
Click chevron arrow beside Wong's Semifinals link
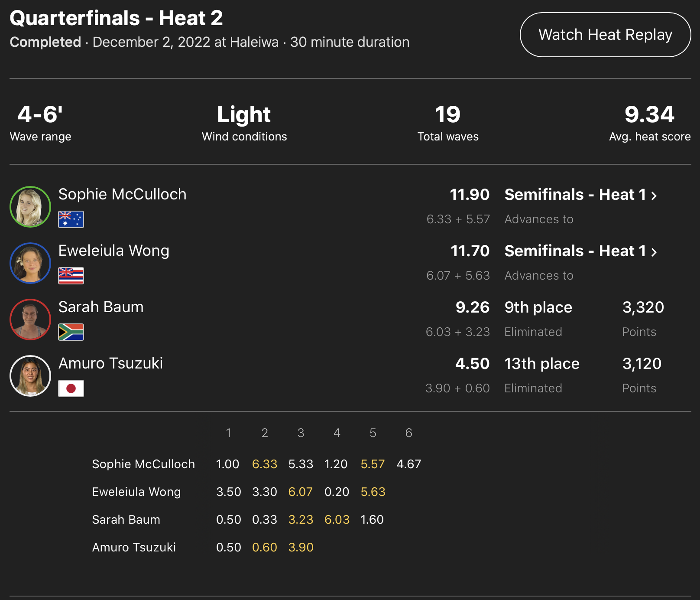[654, 252]
